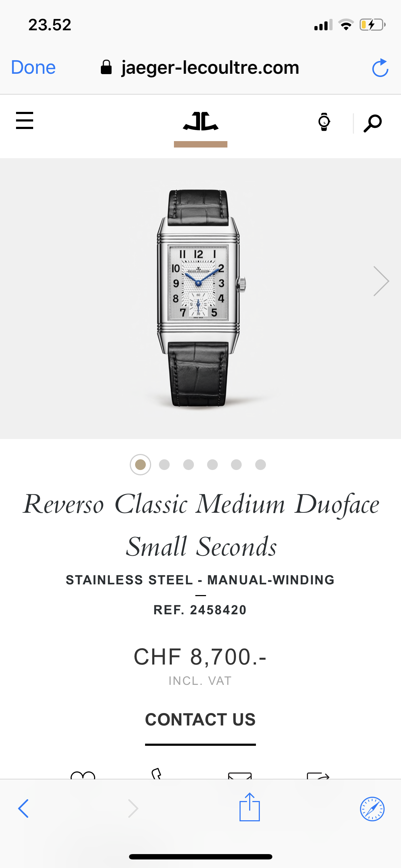This screenshot has width=401, height=868.
Task: Open the watch finder icon
Action: tap(324, 122)
